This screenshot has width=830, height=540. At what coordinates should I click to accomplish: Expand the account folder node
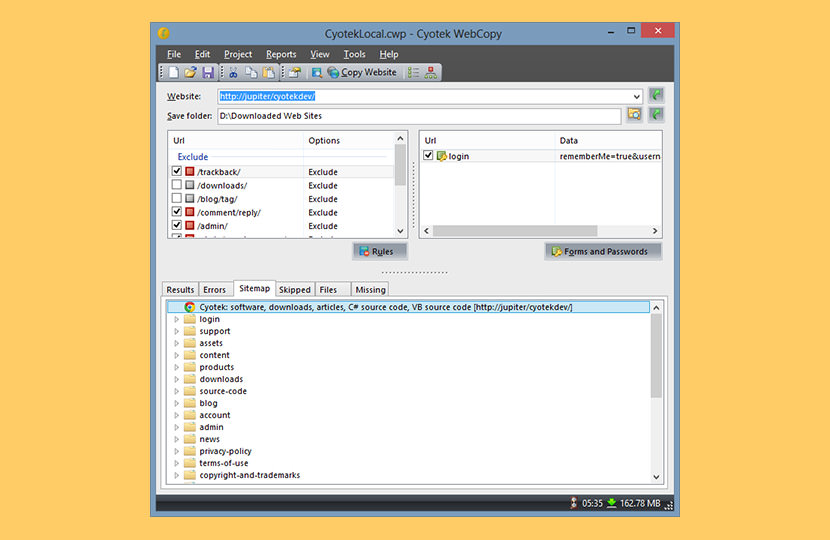[176, 415]
